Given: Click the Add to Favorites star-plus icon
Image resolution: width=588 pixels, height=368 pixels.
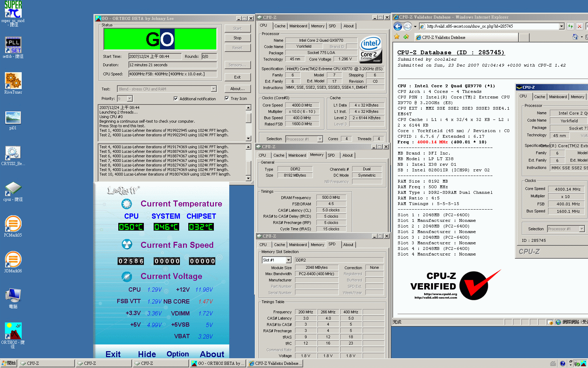Looking at the screenshot, I should [x=406, y=37].
